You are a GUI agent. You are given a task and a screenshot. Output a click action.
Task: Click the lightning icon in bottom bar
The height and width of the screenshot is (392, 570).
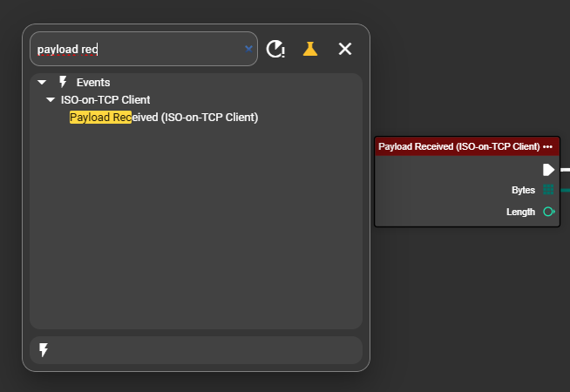point(44,350)
